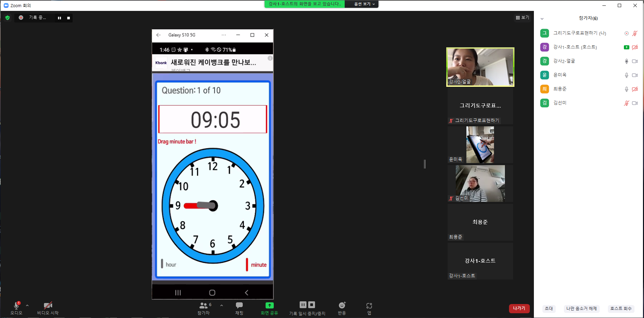Image resolution: width=644 pixels, height=318 pixels.
Task: Click the panel divider handle
Action: tap(425, 164)
